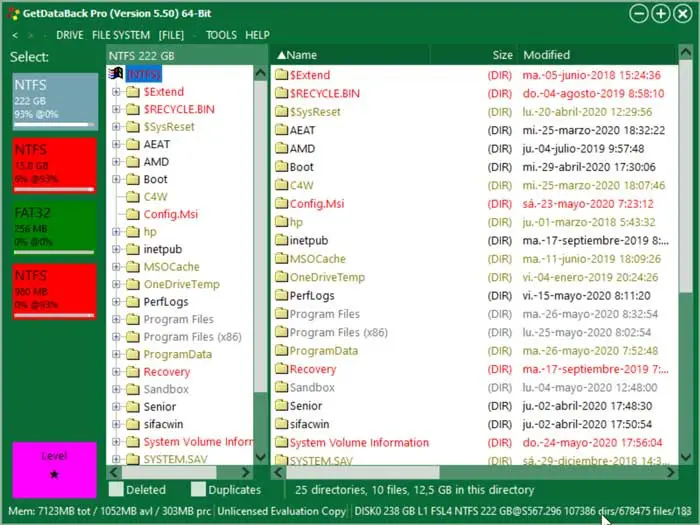Image resolution: width=700 pixels, height=525 pixels.
Task: Enable the Deleted checkbox
Action: point(116,489)
